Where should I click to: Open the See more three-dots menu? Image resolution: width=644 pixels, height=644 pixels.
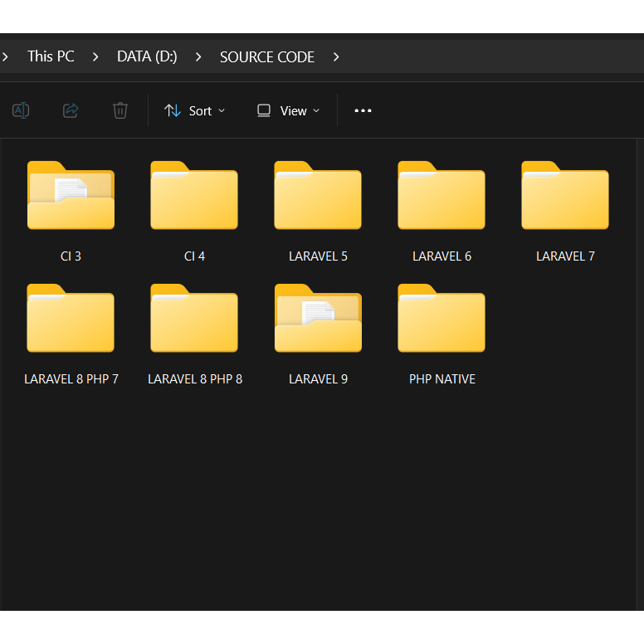click(363, 110)
